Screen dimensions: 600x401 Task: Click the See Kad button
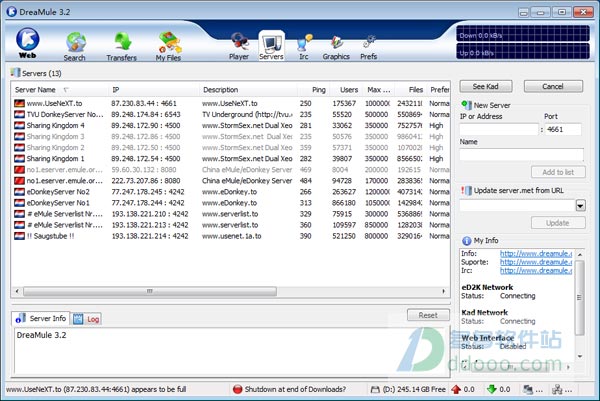tap(486, 86)
